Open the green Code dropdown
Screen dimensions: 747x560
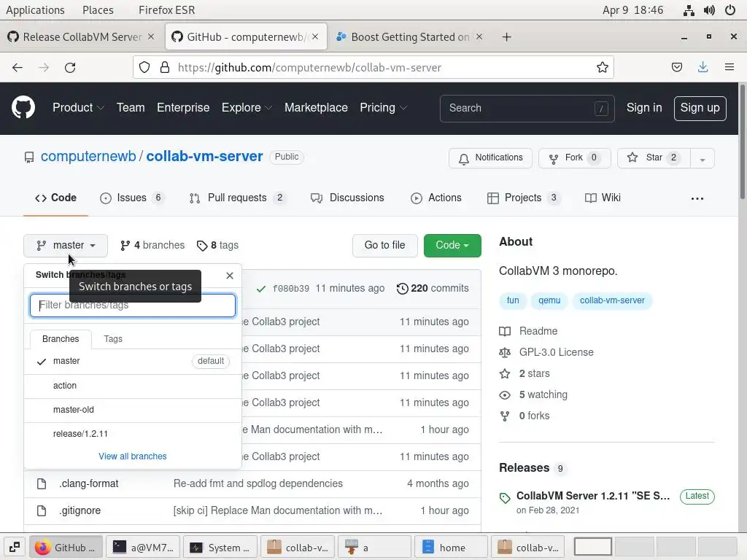point(452,245)
